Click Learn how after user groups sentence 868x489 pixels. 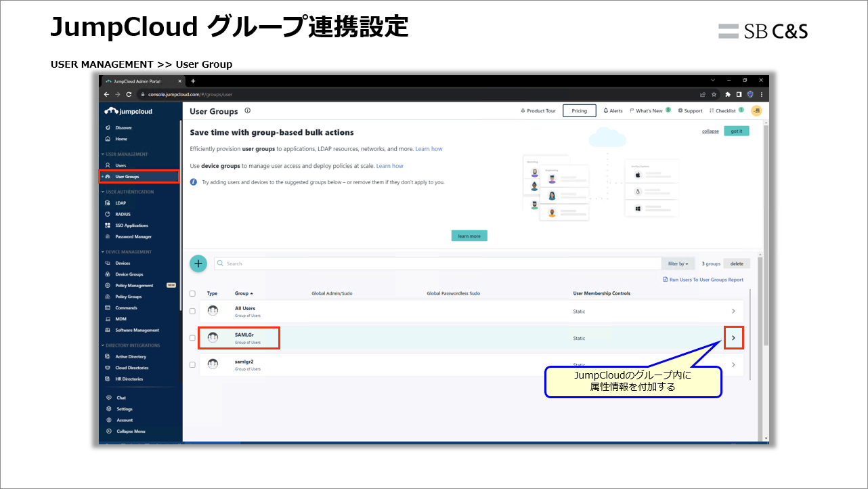tap(429, 149)
